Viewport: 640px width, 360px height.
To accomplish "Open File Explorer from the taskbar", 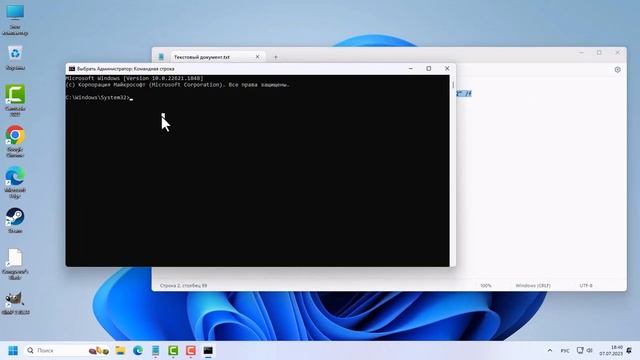I will (x=120, y=351).
